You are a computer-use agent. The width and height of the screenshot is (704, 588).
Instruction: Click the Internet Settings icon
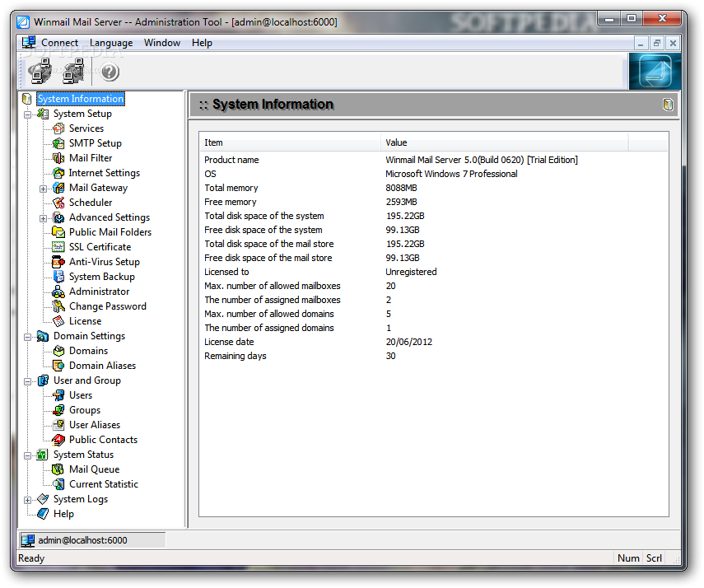(x=58, y=173)
